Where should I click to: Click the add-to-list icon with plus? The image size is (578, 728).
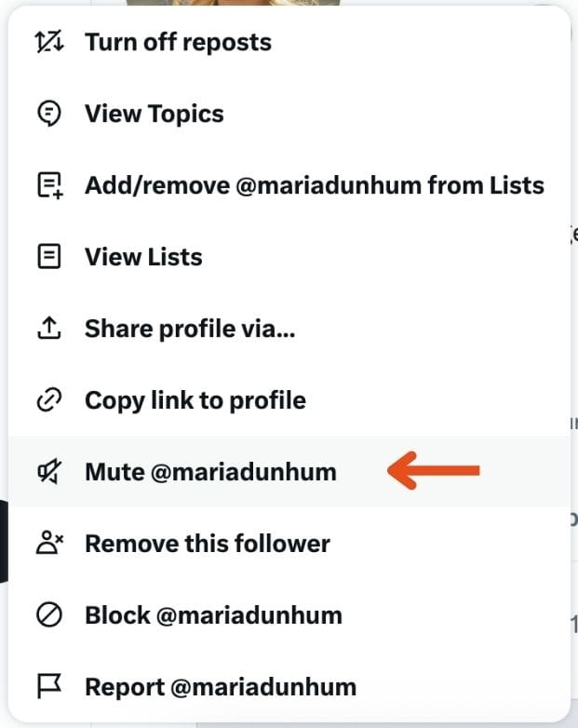pos(49,185)
